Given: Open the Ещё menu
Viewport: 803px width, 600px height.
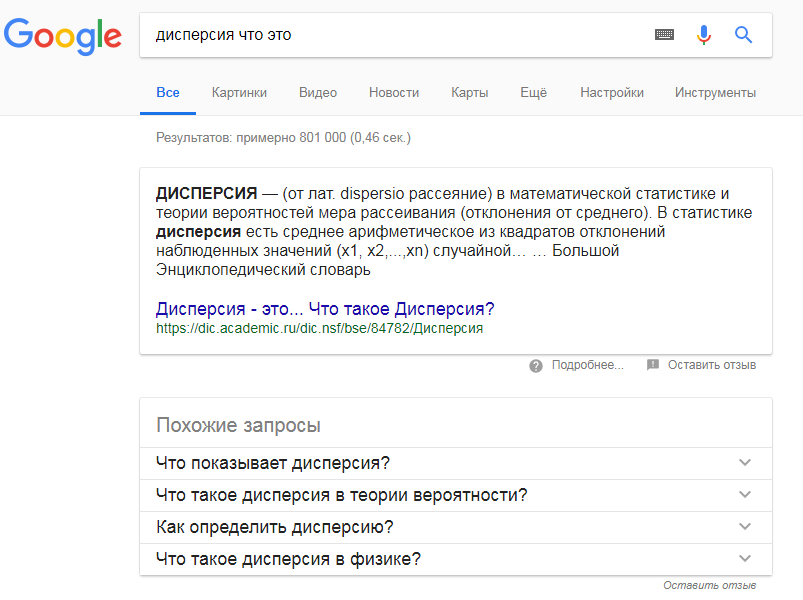Looking at the screenshot, I should tap(534, 93).
